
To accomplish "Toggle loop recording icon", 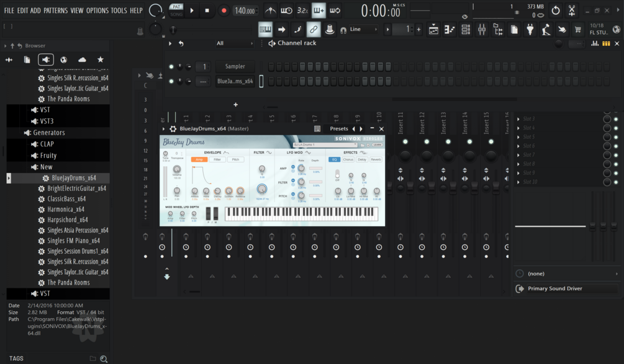I will coord(335,11).
